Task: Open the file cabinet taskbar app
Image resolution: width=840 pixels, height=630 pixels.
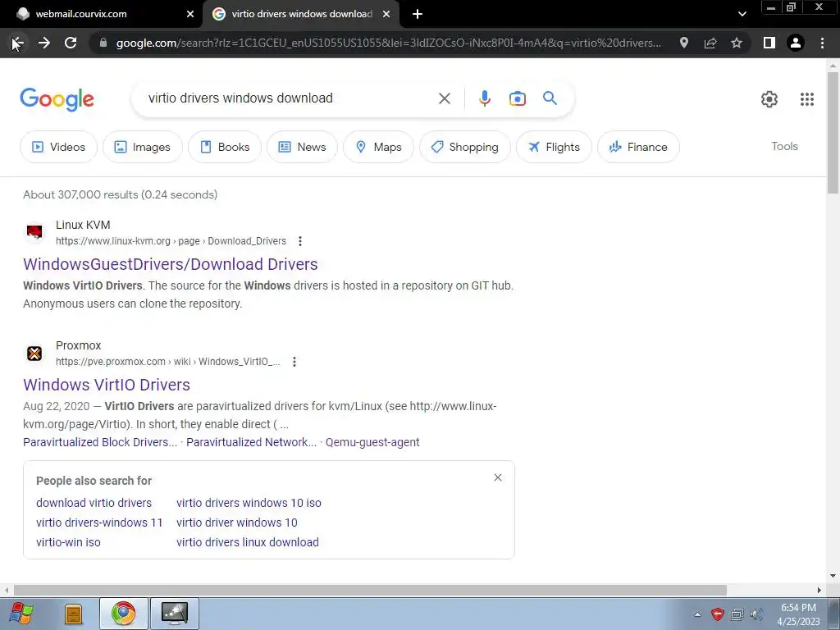Action: [73, 614]
